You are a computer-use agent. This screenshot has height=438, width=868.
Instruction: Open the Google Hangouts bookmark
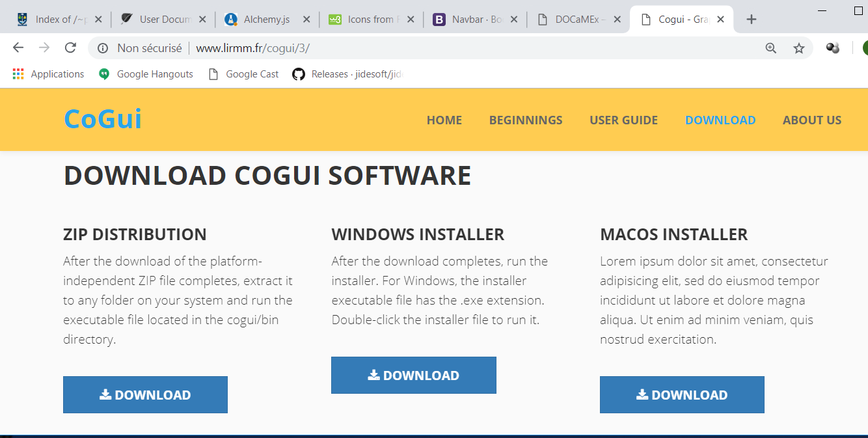tap(146, 74)
